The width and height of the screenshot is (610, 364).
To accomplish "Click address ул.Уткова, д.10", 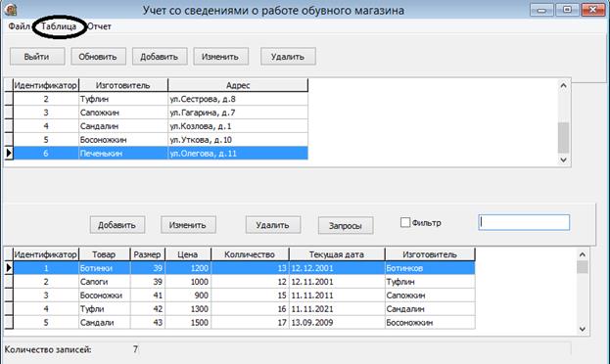I will [238, 140].
